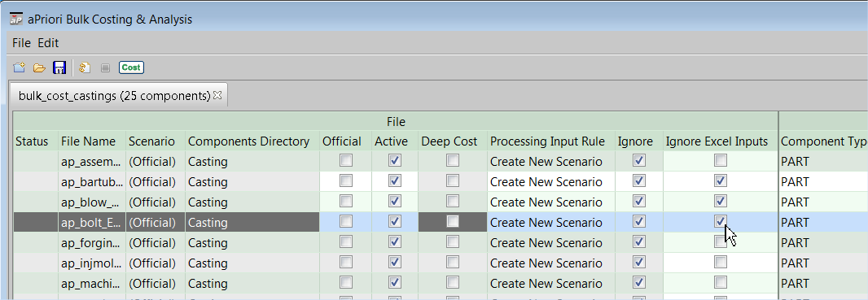Close the bulk_cost_castings tab
The width and height of the screenshot is (868, 300).
point(217,95)
